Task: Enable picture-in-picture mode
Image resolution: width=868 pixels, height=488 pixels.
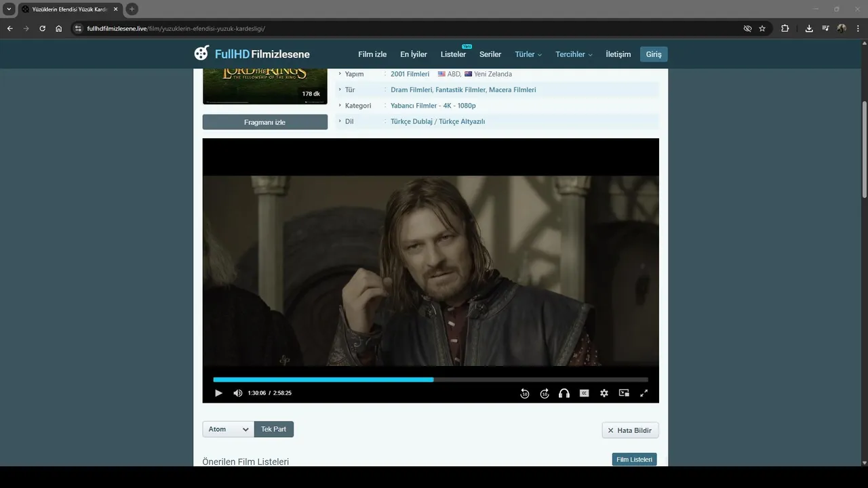Action: (624, 393)
